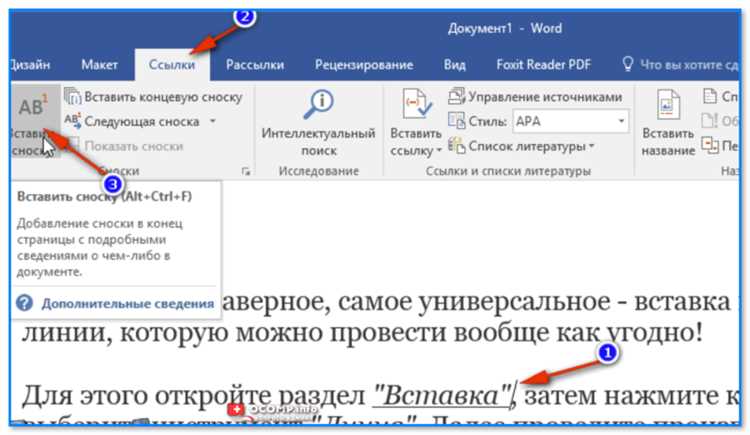This screenshot has height=435, width=750.
Task: Expand Список литературы dropdown arrow
Action: coord(592,145)
